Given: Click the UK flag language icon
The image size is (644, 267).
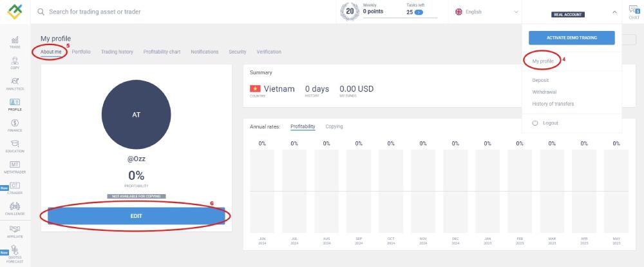Looking at the screenshot, I should [x=459, y=12].
